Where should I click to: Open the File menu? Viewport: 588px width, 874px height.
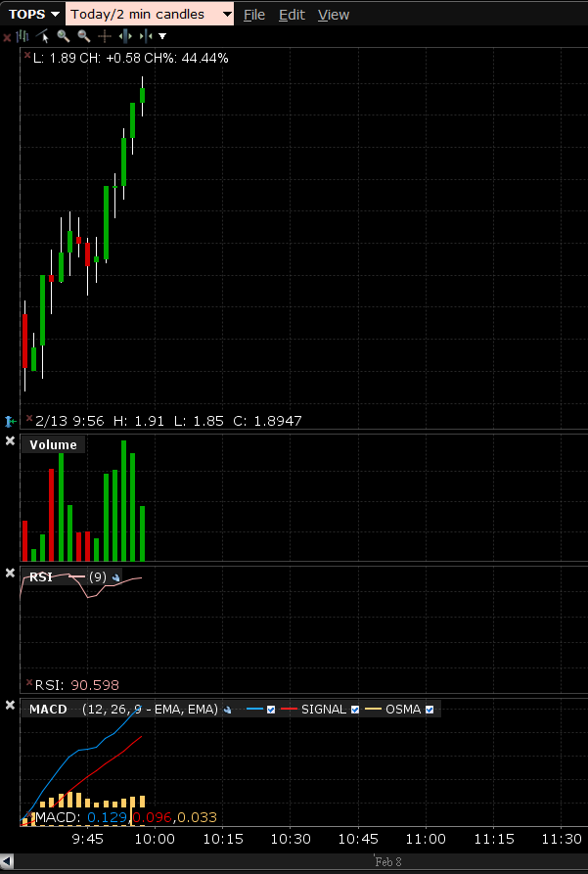click(254, 15)
